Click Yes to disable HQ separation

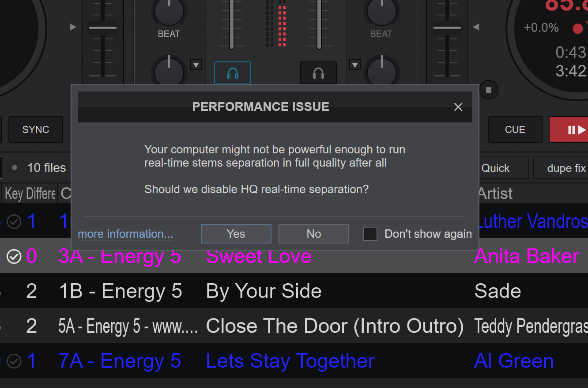pyautogui.click(x=236, y=234)
